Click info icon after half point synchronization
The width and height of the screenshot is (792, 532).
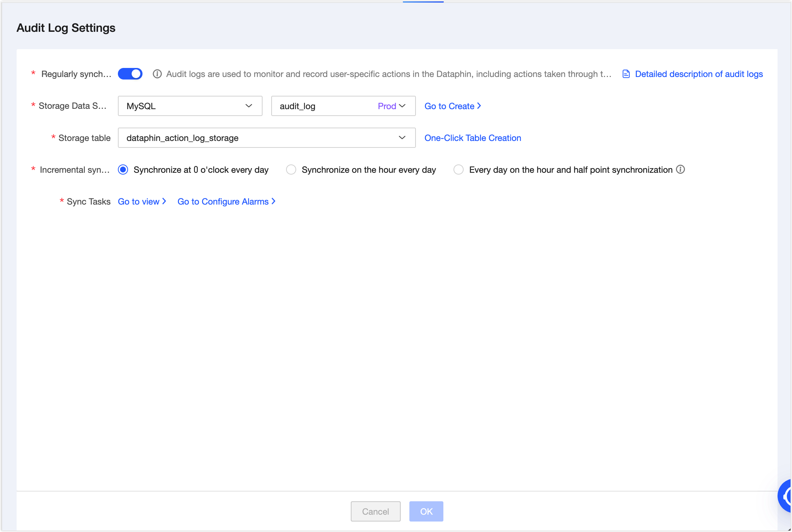(680, 170)
